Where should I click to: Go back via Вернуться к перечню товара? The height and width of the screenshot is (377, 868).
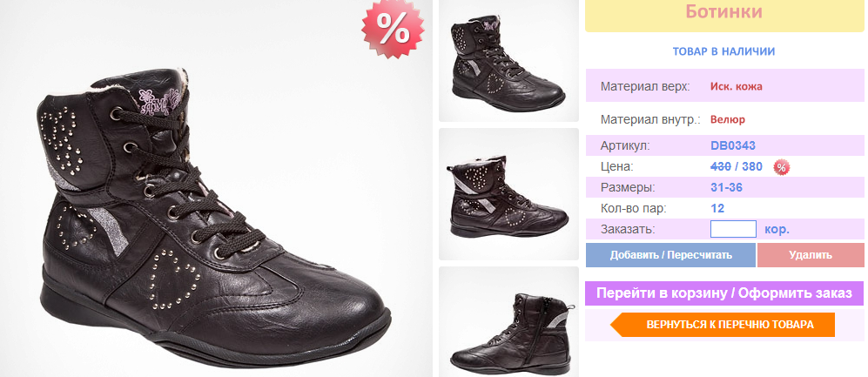click(730, 325)
